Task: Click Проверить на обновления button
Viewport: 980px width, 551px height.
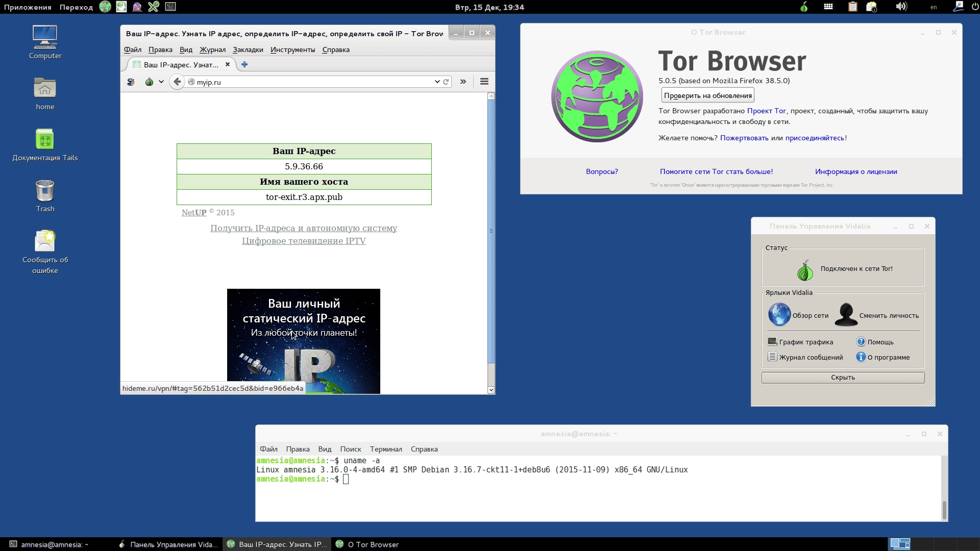Action: (707, 95)
